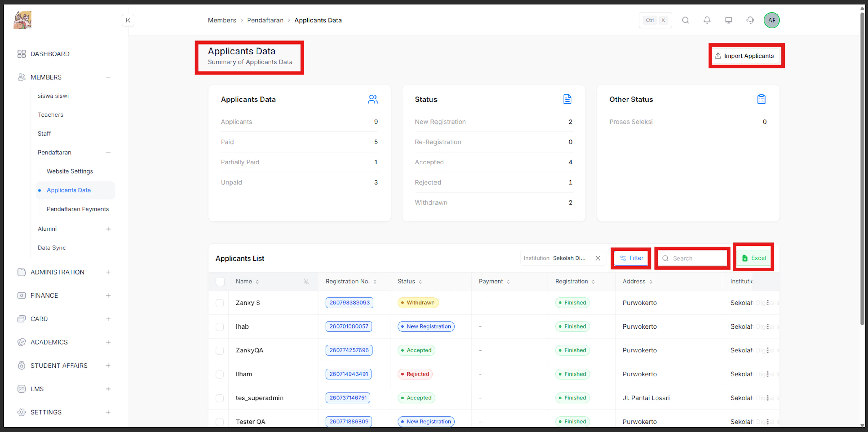The height and width of the screenshot is (432, 868).
Task: Open row actions menu for Ilham
Action: (x=768, y=374)
